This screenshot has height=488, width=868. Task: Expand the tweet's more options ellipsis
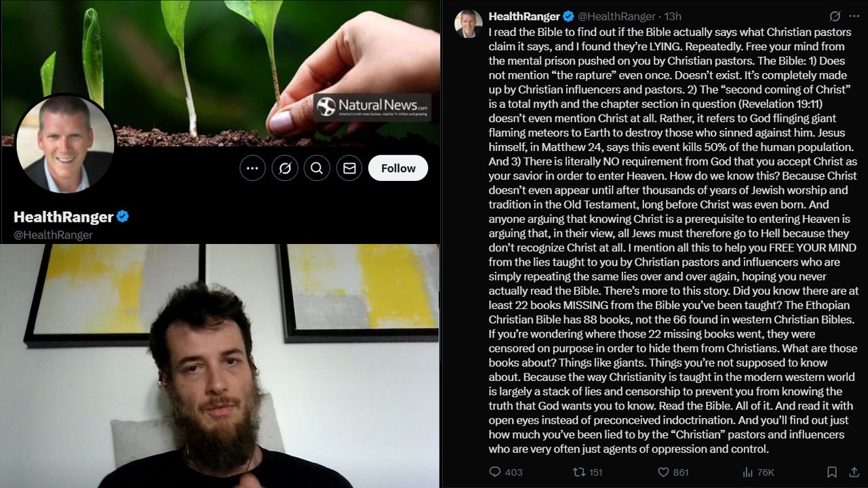coord(854,16)
